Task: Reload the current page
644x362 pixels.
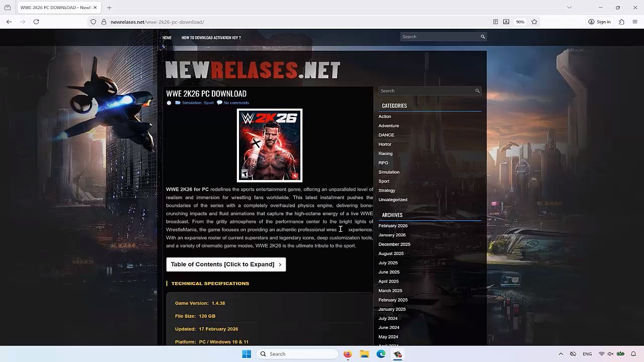Action: [36, 22]
